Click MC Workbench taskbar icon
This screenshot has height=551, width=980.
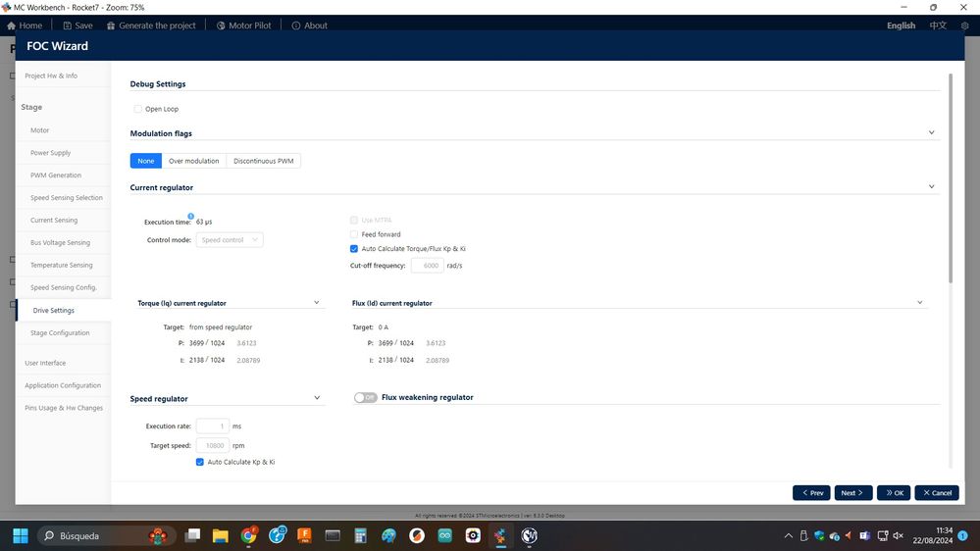coord(500,536)
